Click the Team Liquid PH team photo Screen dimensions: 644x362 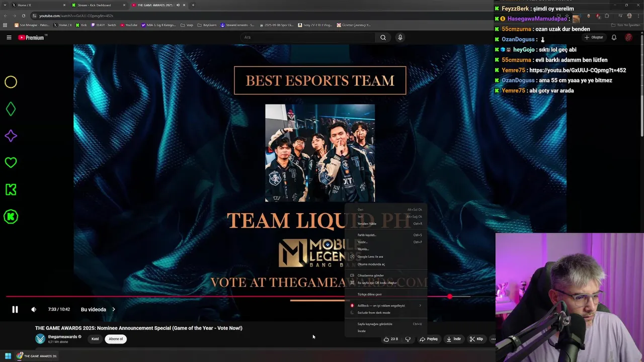pos(320,153)
